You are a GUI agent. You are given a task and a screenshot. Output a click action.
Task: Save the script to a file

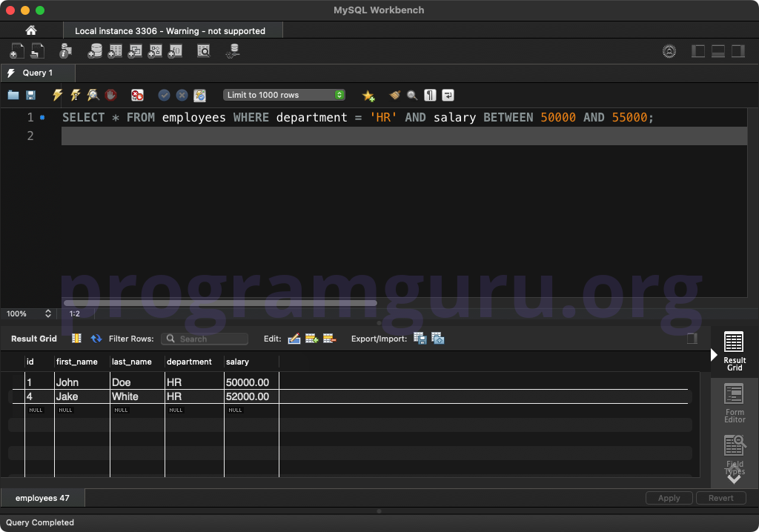pos(30,95)
